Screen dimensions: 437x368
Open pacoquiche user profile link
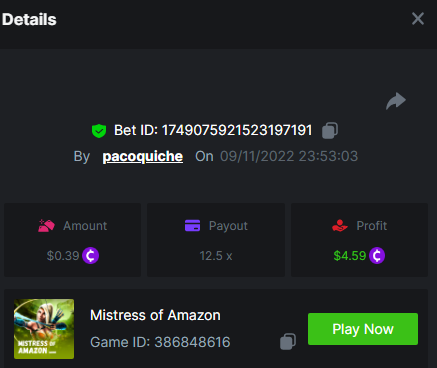coord(143,156)
